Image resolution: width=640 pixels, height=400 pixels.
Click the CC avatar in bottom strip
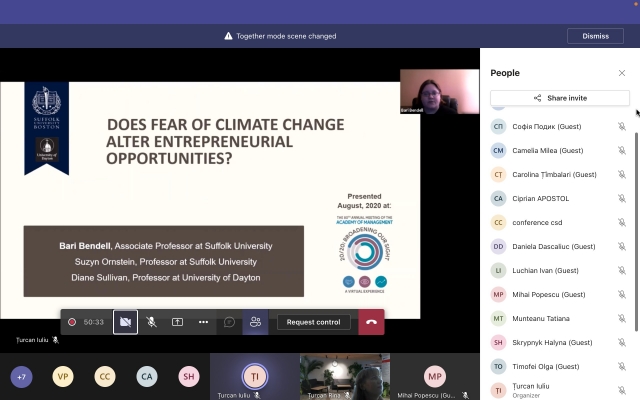(105, 376)
